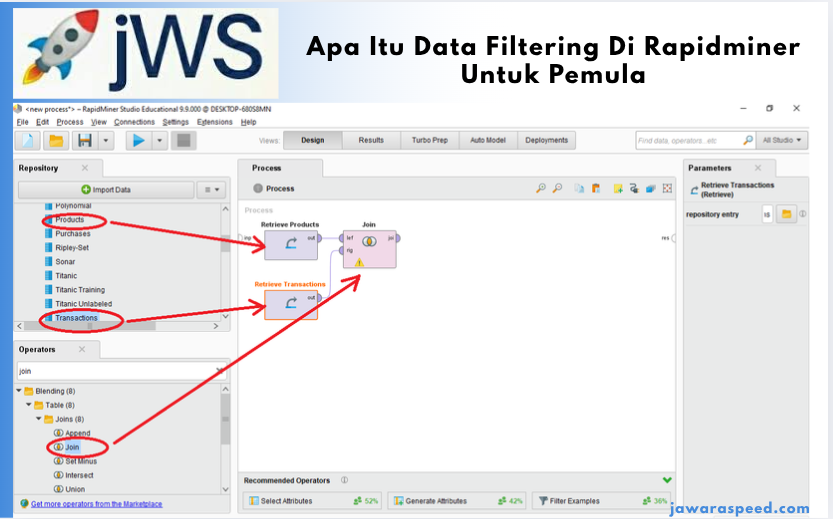Open the Turbo Prep view
Screen dimensions: 833x519
click(x=429, y=140)
